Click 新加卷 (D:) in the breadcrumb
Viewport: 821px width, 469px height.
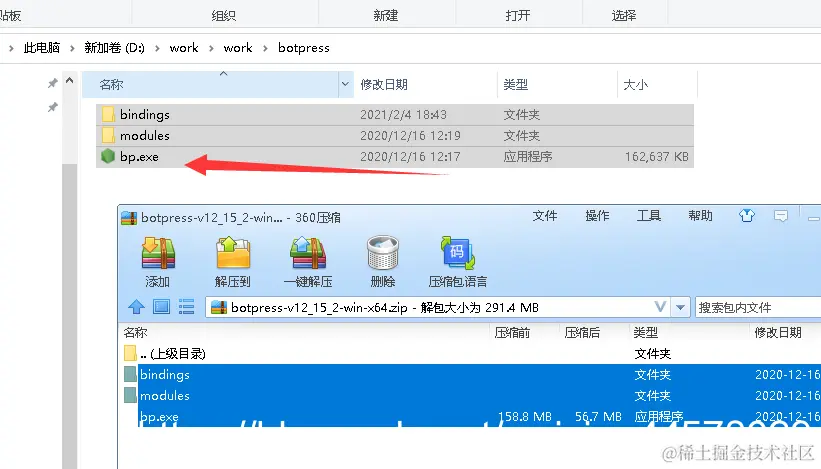click(x=114, y=48)
